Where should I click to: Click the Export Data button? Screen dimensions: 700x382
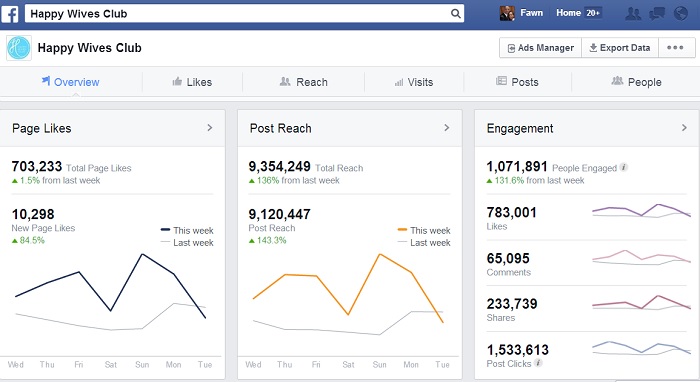point(620,48)
